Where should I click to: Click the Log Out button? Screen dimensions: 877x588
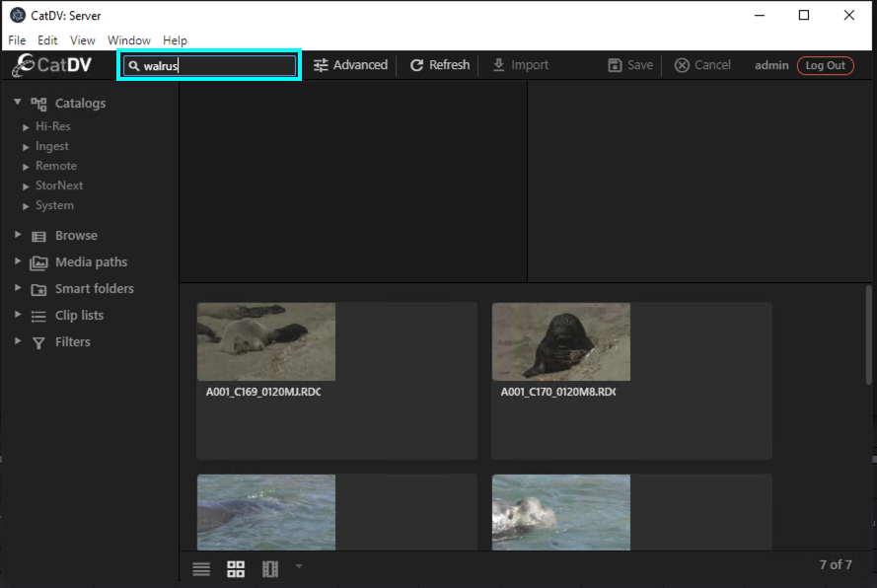[x=825, y=65]
